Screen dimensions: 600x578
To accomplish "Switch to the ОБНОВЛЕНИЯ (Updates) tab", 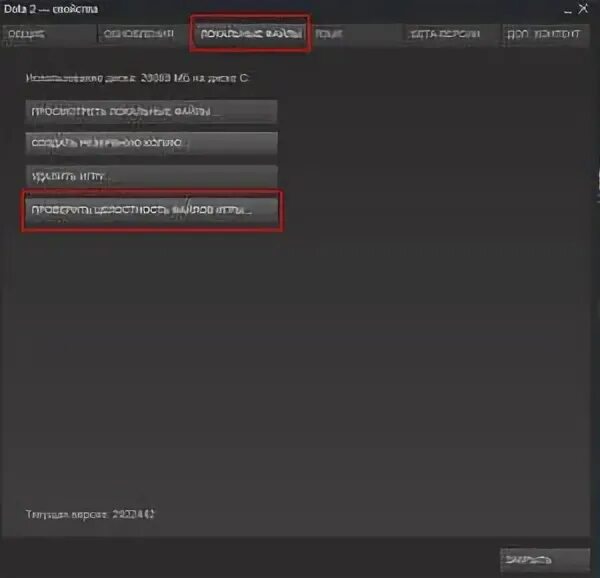I will coord(143,34).
